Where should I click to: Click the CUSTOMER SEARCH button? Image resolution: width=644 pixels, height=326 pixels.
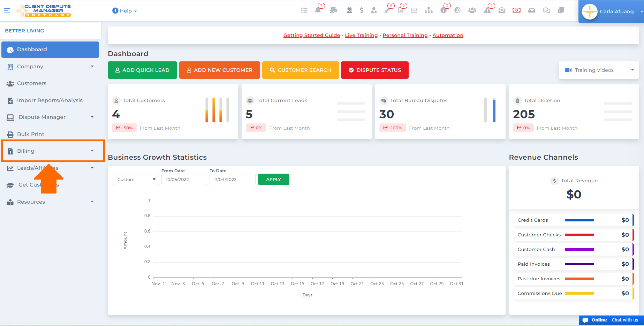point(301,70)
